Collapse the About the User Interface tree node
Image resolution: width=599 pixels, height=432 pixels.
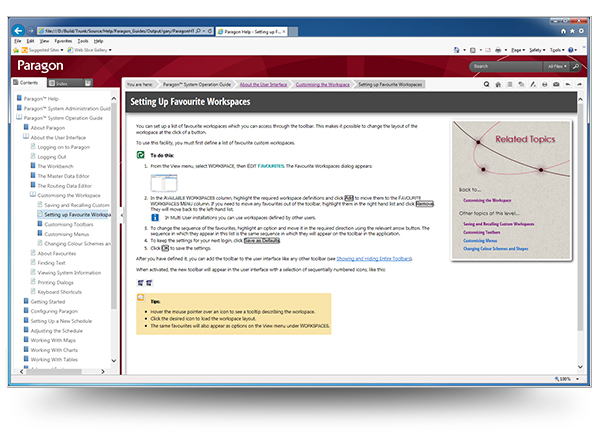click(26, 137)
